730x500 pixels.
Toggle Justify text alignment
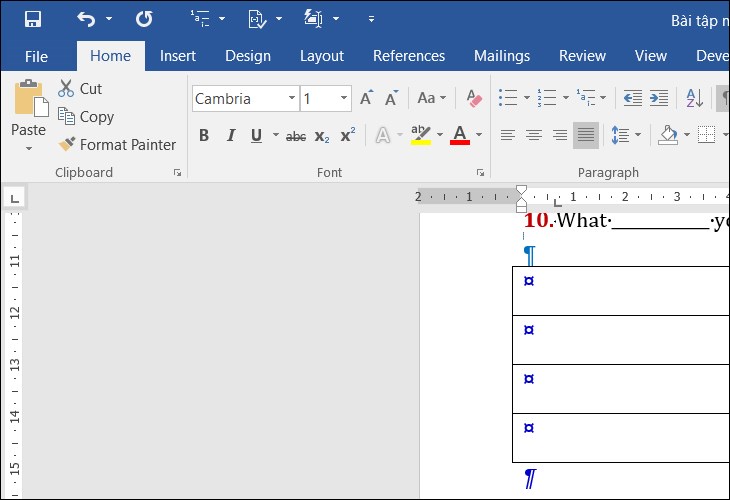[x=586, y=136]
